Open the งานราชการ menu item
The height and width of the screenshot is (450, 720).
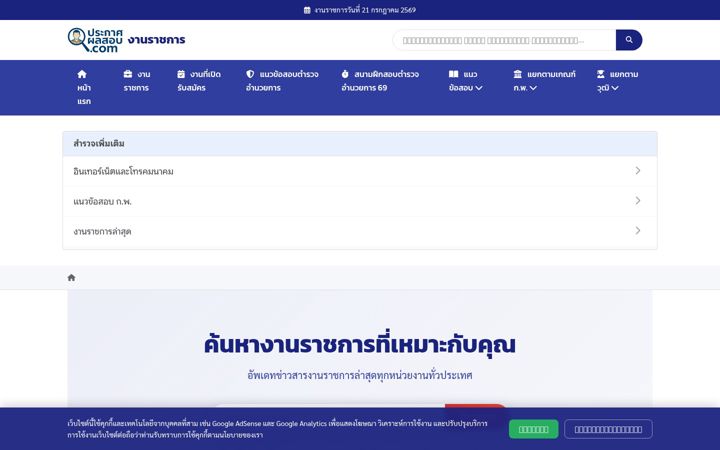pos(137,81)
